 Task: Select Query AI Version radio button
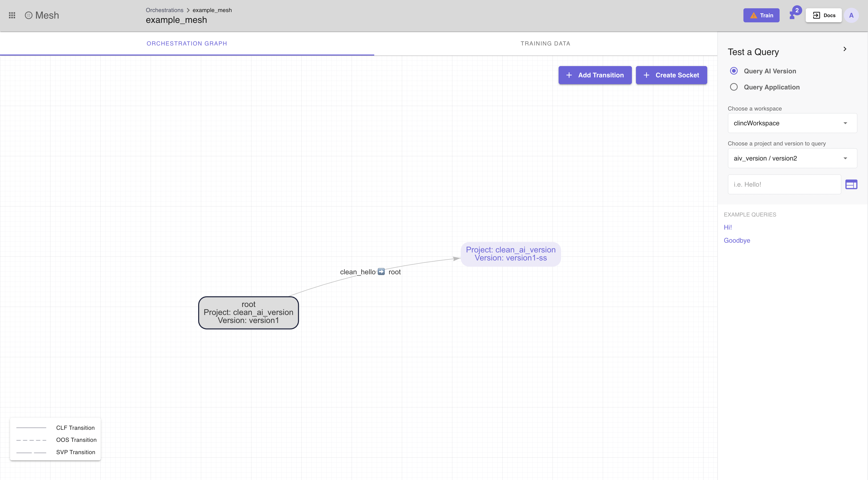click(x=733, y=70)
